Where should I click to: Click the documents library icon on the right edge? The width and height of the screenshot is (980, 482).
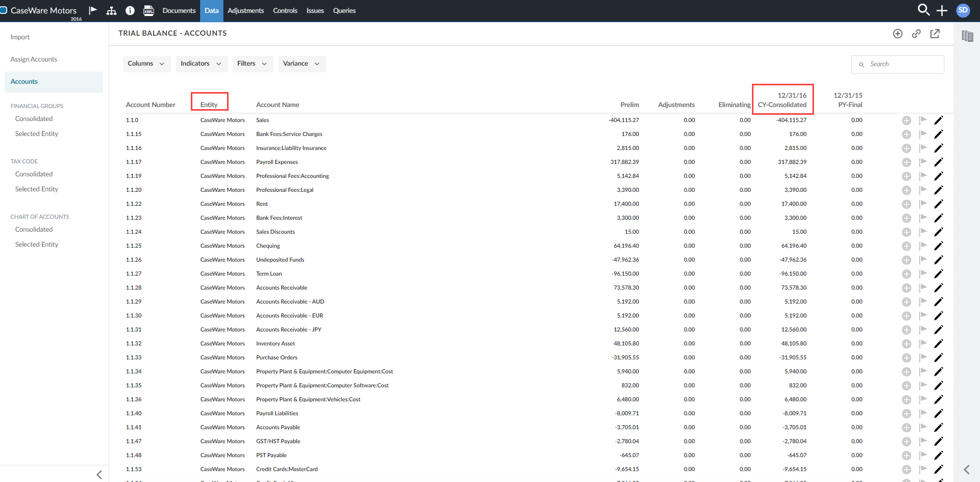click(968, 35)
